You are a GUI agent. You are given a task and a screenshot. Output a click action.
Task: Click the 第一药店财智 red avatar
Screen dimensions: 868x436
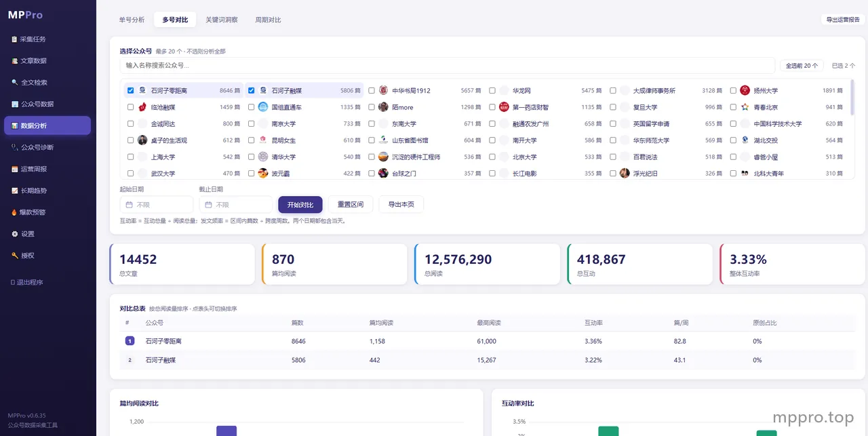coord(504,107)
